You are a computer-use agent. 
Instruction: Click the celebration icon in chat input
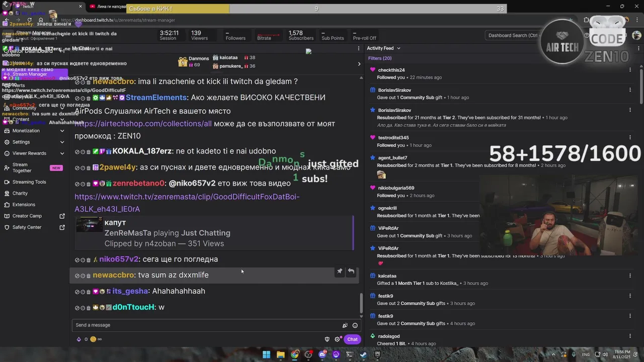345,325
